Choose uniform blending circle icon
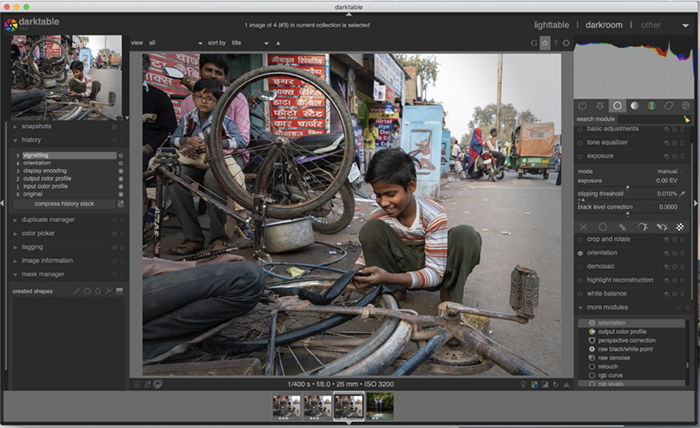The width and height of the screenshot is (700, 428). 603,227
